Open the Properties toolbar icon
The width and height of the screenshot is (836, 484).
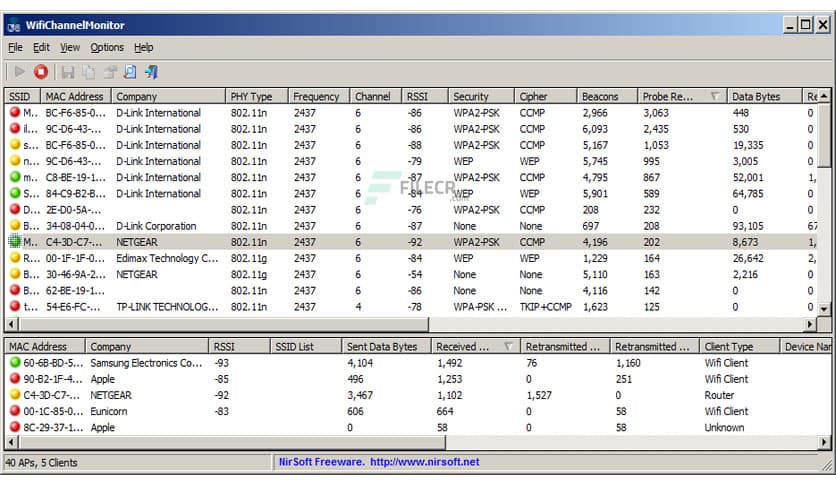point(110,71)
